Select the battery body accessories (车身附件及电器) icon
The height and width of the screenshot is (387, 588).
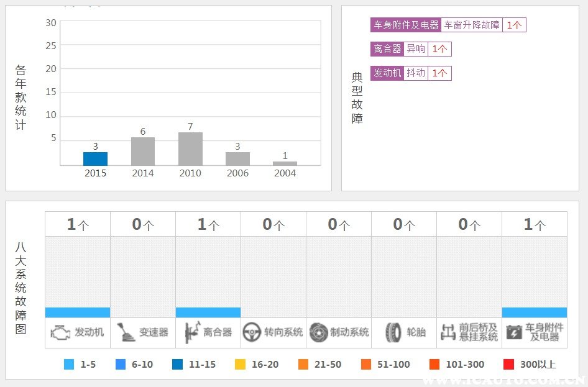(x=514, y=332)
